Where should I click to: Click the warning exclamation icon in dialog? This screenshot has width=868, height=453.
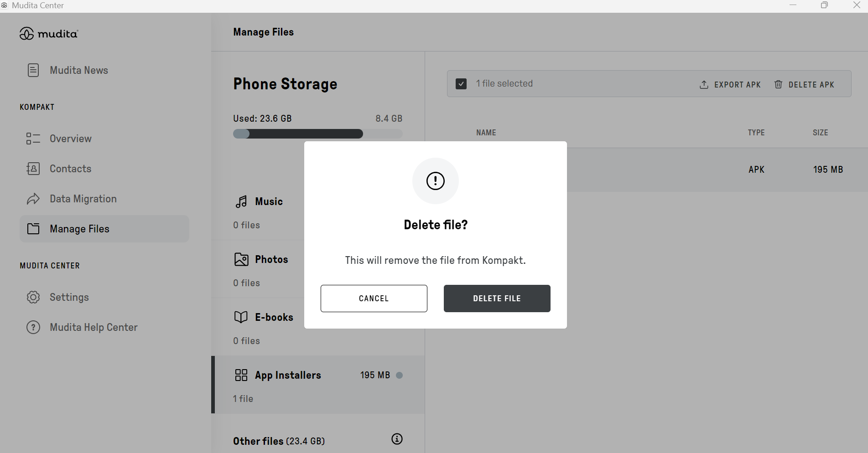tap(435, 181)
